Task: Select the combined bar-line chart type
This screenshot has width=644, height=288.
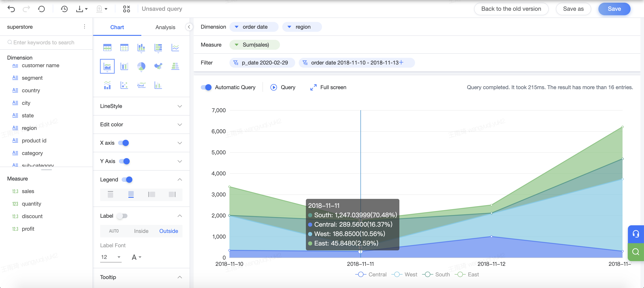Action: pyautogui.click(x=124, y=66)
